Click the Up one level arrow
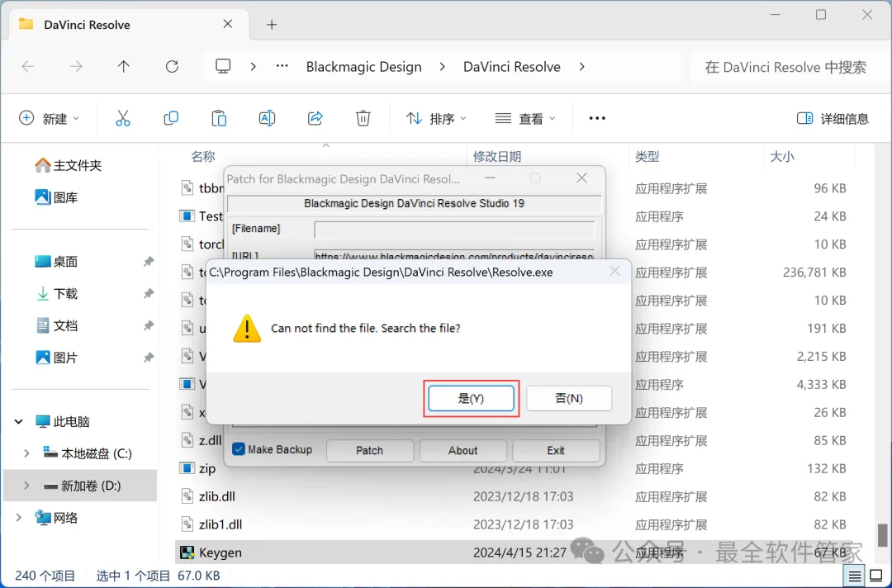 point(123,67)
